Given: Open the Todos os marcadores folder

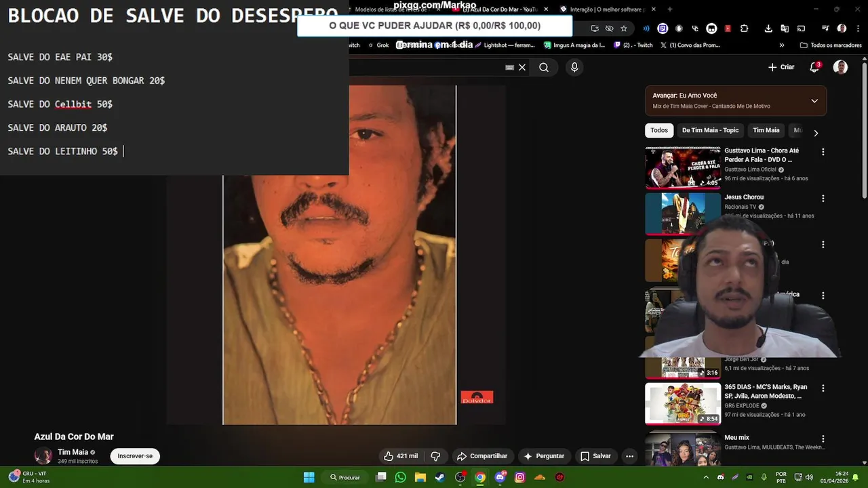Looking at the screenshot, I should coord(831,45).
